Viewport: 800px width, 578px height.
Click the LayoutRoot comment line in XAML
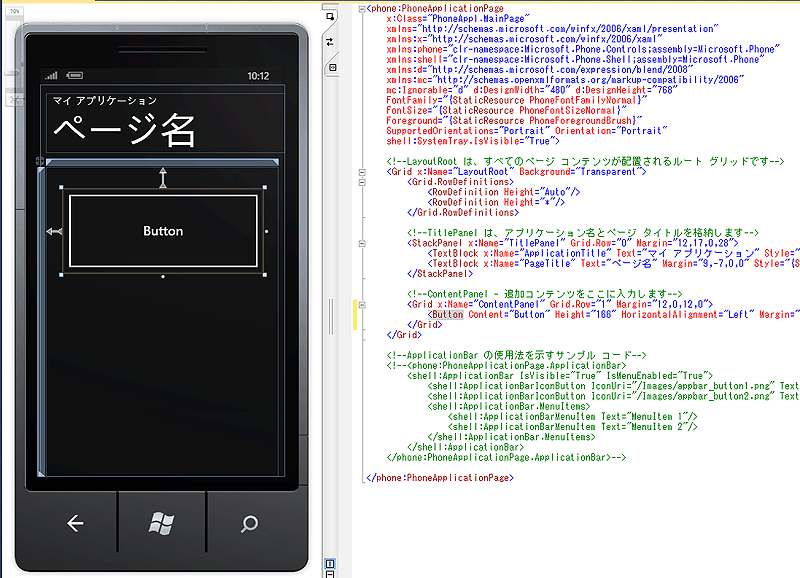point(585,162)
